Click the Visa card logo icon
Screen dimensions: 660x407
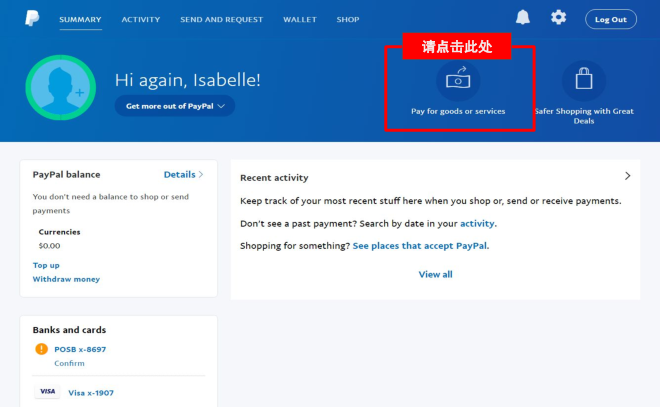(47, 392)
